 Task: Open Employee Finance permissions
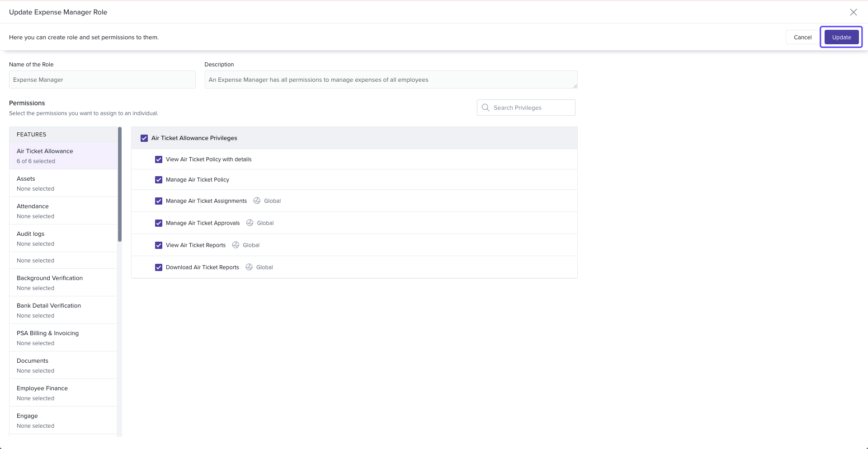click(63, 393)
